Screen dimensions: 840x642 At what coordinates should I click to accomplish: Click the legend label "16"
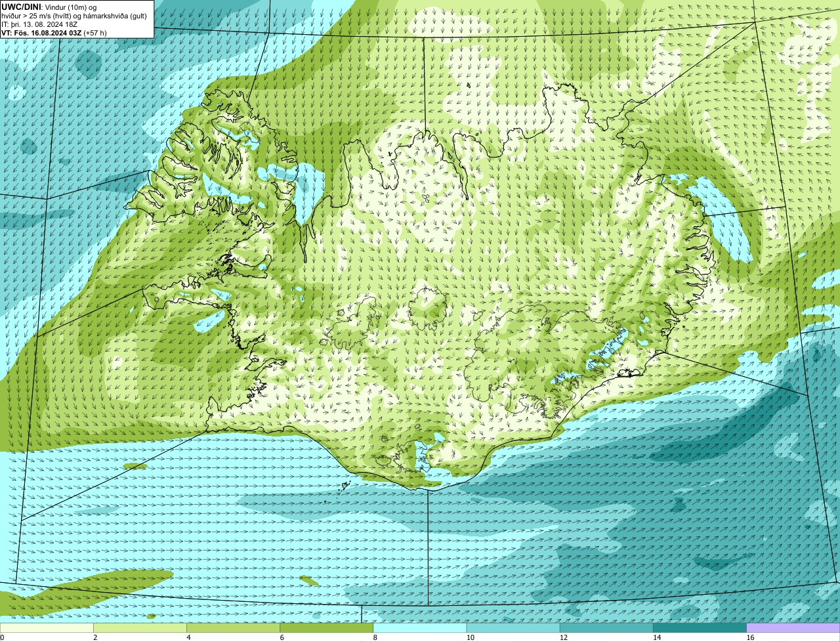point(749,637)
